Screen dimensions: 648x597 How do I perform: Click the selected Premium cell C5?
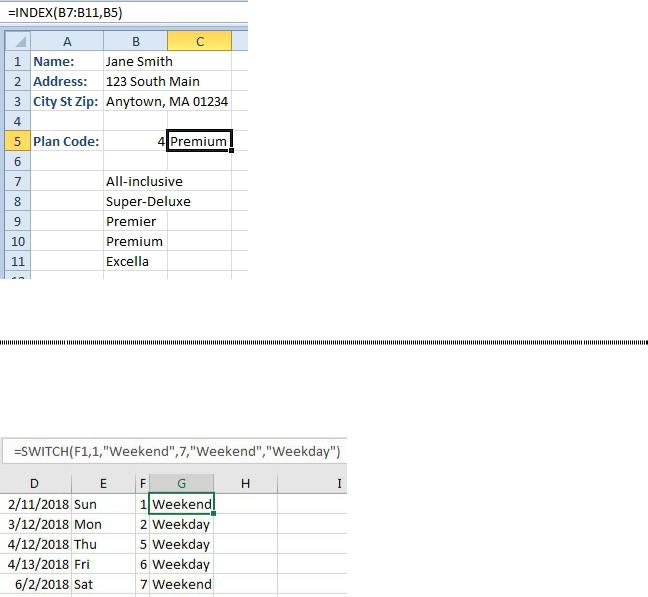click(x=200, y=141)
